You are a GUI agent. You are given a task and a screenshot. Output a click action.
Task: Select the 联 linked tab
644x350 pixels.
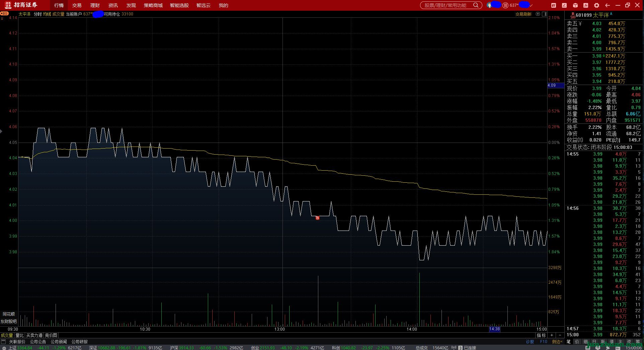coord(603,342)
